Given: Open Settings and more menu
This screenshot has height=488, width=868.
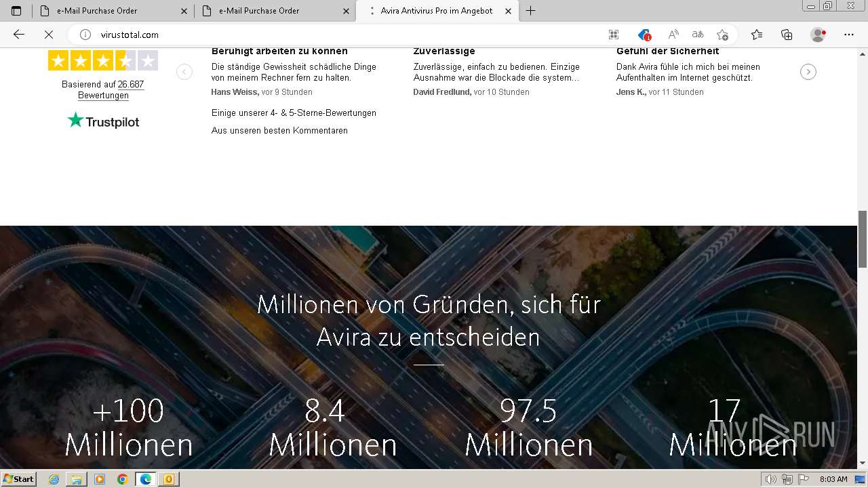Looking at the screenshot, I should click(849, 35).
